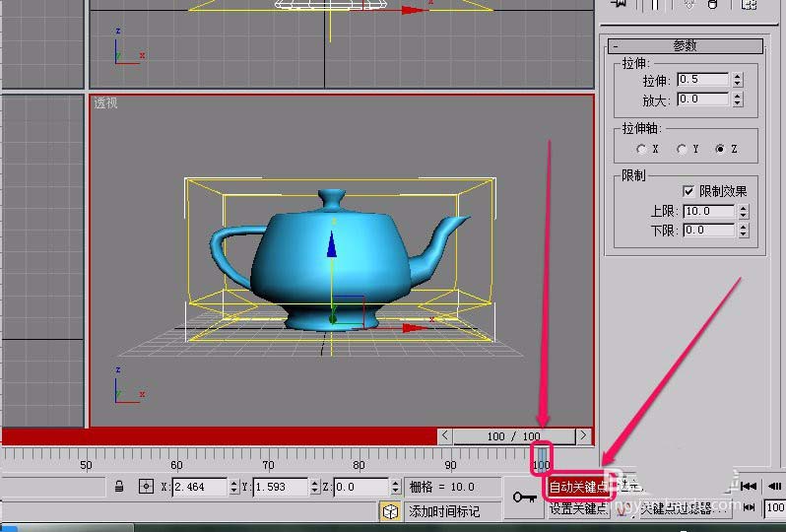Click frame 80 on the track bar
This screenshot has height=532, width=786.
coord(359,465)
